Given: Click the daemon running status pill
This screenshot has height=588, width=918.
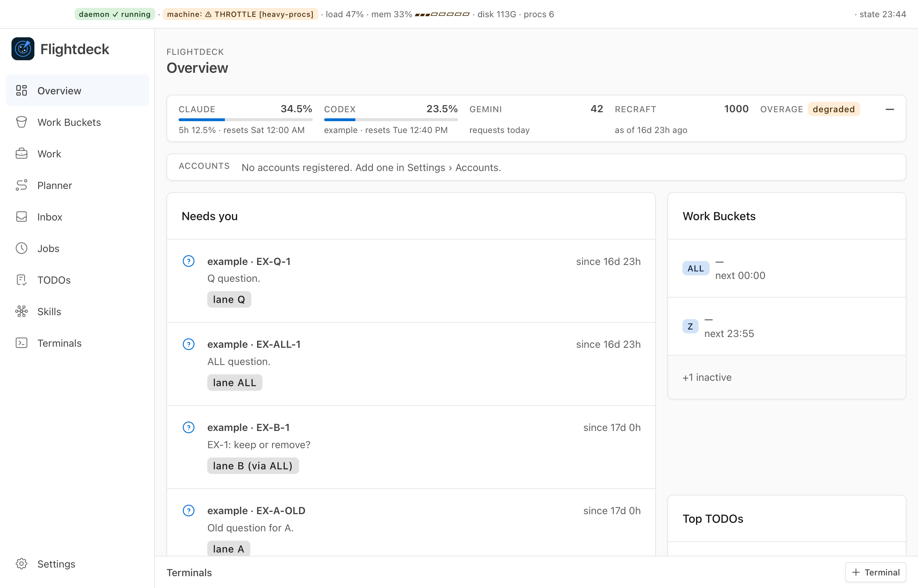Looking at the screenshot, I should [114, 14].
